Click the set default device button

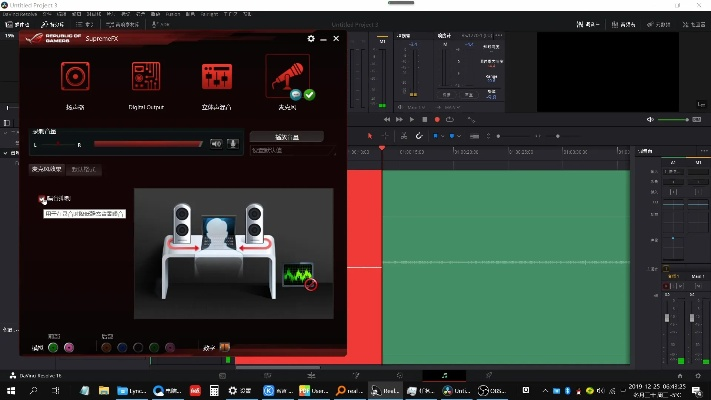point(286,136)
